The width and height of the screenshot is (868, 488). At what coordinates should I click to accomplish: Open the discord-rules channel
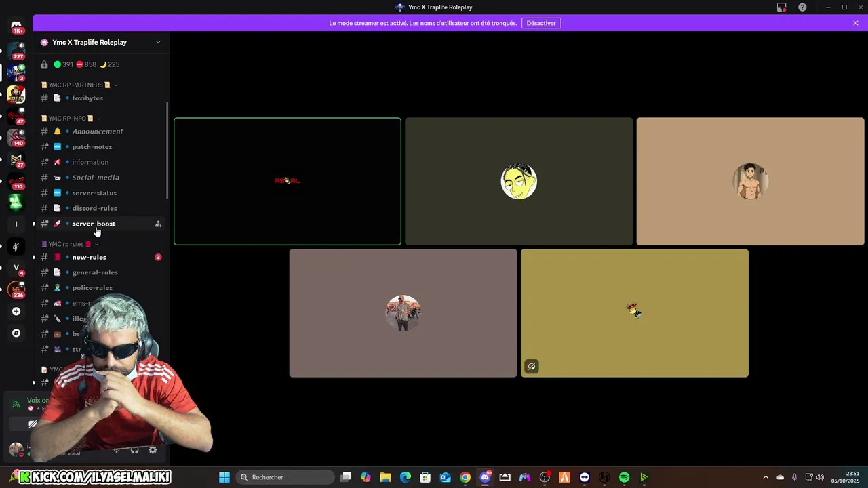tap(100, 208)
